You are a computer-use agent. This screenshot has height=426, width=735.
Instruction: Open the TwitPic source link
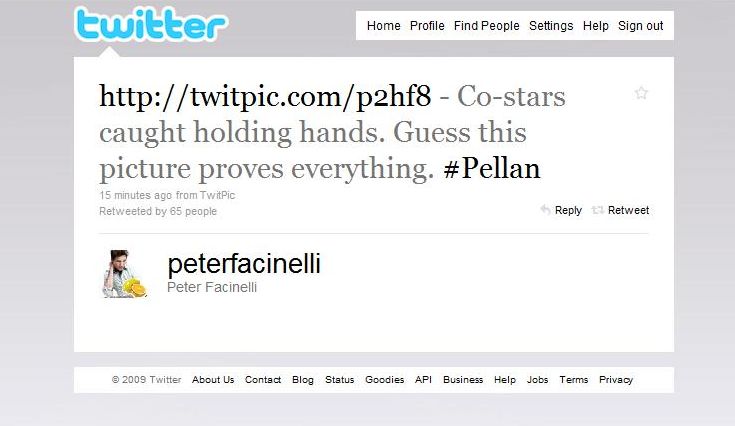(219, 195)
